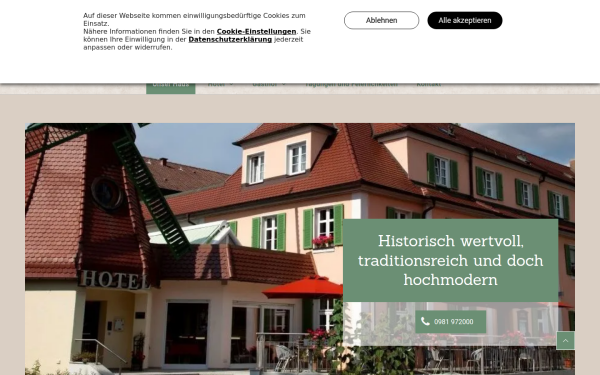Image resolution: width=600 pixels, height=375 pixels.
Task: Click the headline 'Historisch wertvoll, traditionsreich und doch hochmodern'
Action: pos(450,261)
